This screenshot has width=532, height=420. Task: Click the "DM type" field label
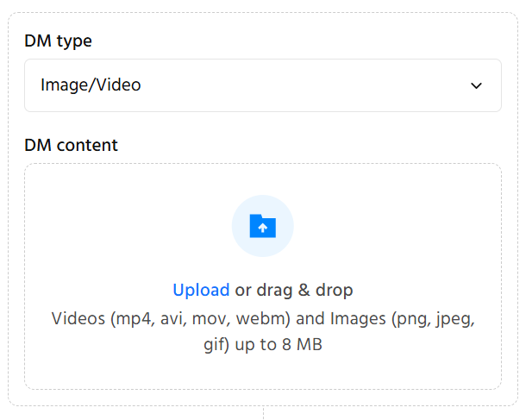click(58, 41)
